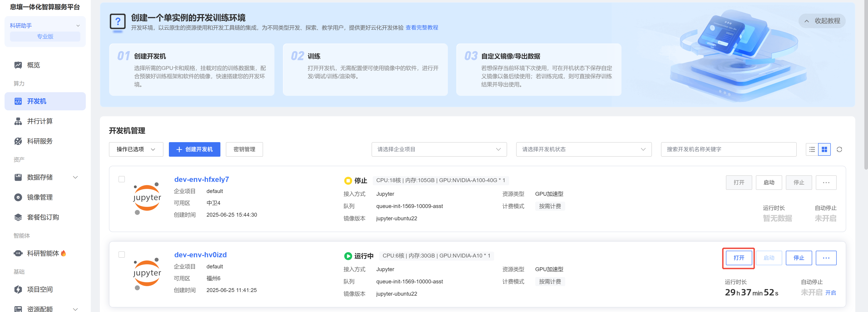The image size is (868, 312).
Task: Expand the 科研助手 workspace selector
Action: pos(45,26)
